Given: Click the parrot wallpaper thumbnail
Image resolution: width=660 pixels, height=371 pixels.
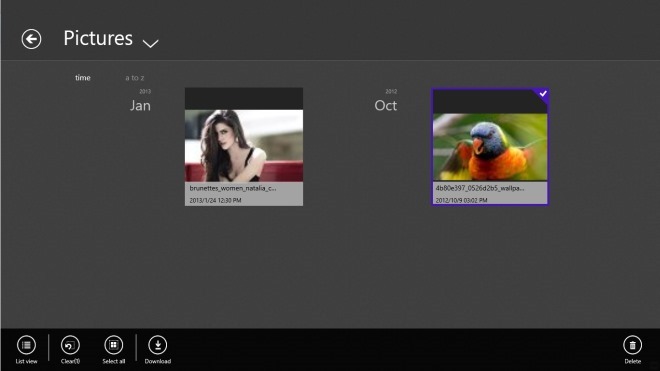Looking at the screenshot, I should point(490,147).
